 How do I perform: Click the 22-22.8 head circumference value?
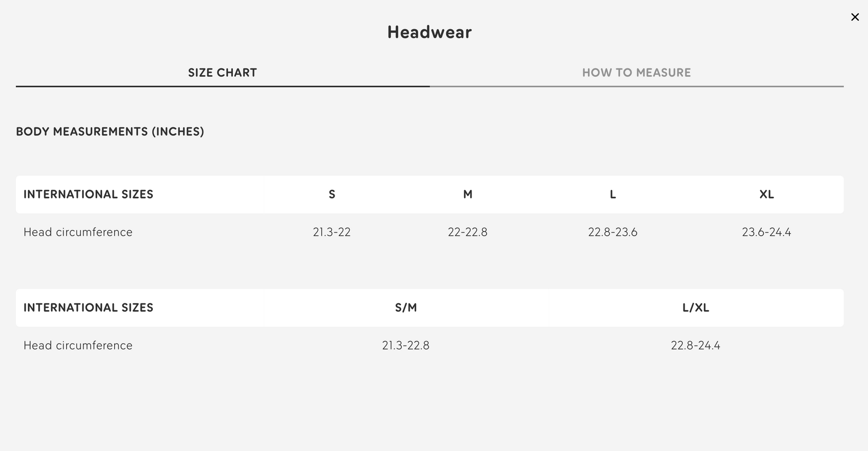point(468,232)
